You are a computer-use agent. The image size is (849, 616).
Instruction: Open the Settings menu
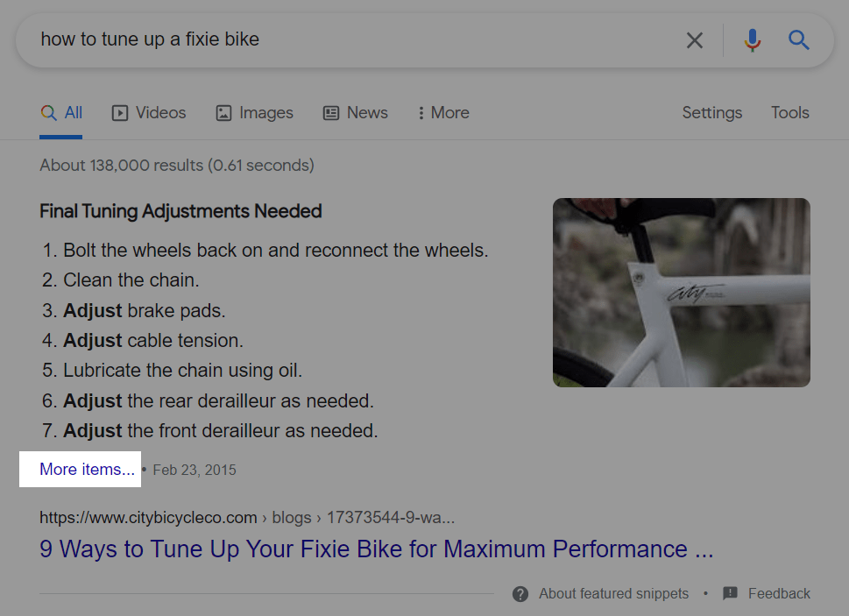tap(711, 113)
